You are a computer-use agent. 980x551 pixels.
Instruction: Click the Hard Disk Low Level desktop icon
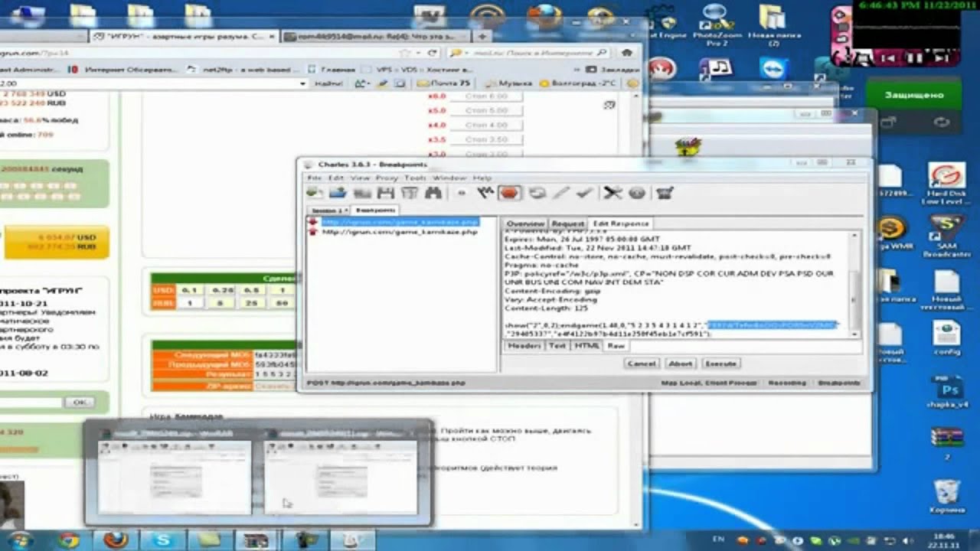[947, 184]
